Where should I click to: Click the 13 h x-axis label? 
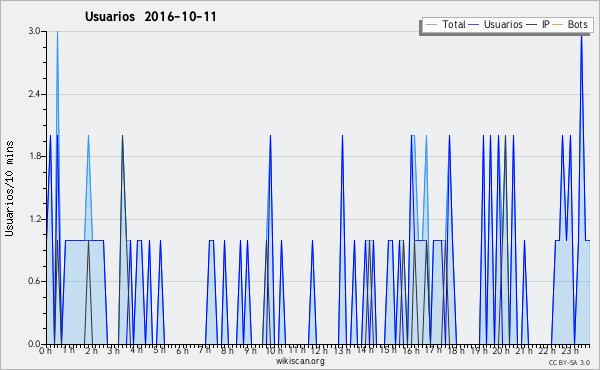coord(342,351)
